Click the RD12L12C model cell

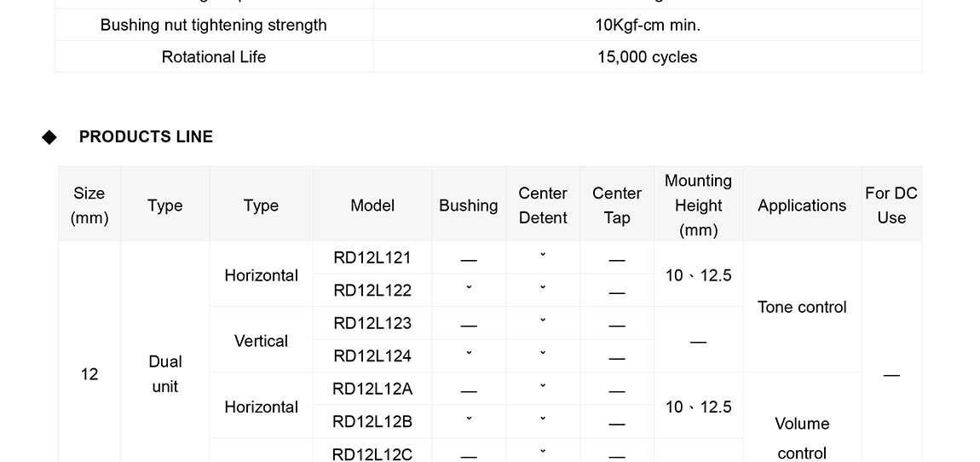click(372, 453)
